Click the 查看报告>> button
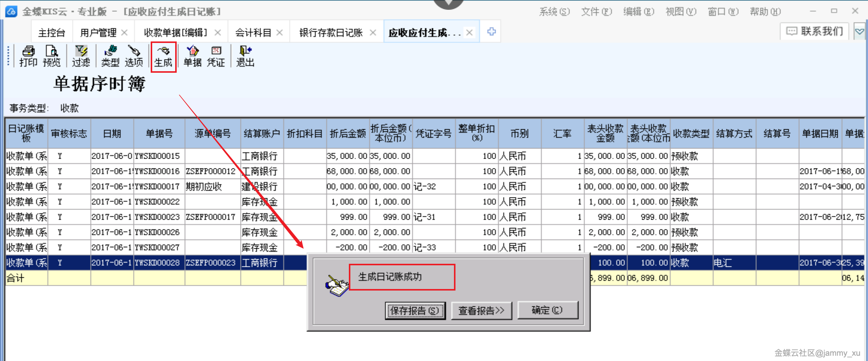 click(x=481, y=311)
